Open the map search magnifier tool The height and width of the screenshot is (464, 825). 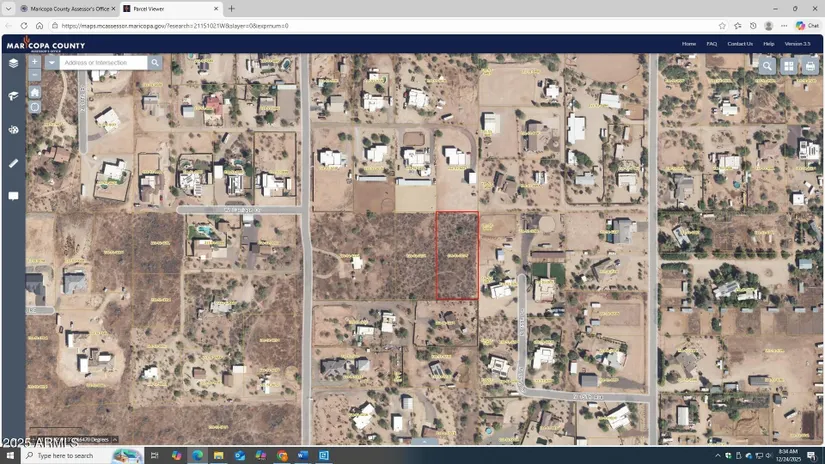click(x=767, y=66)
